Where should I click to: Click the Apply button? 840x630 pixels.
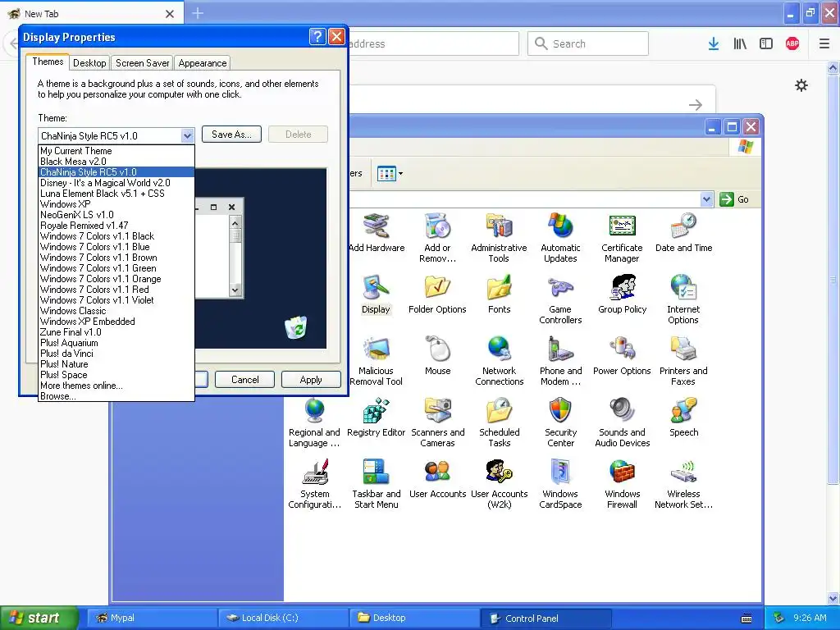pos(311,379)
